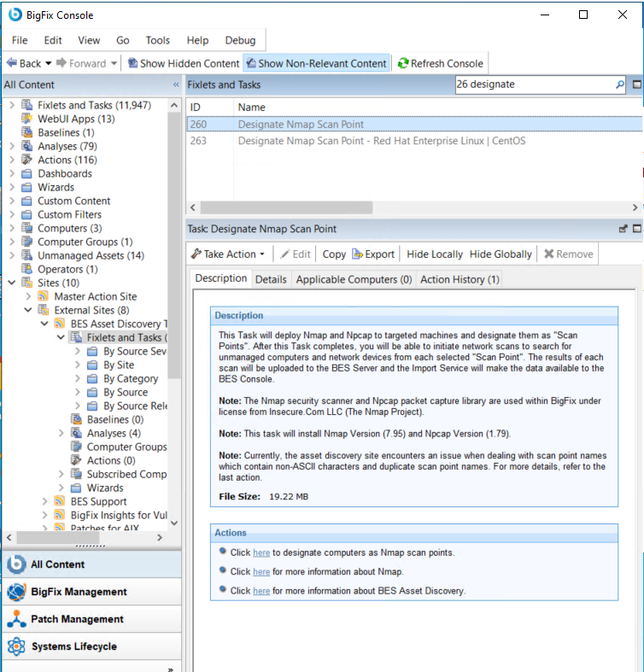
Task: Switch to the Details tab
Action: [x=271, y=279]
